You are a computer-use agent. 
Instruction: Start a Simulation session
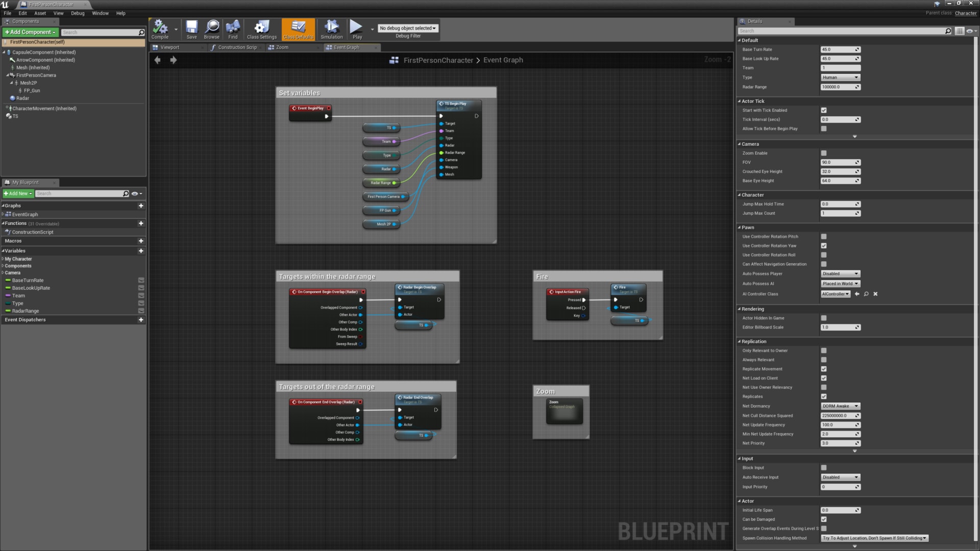point(331,29)
